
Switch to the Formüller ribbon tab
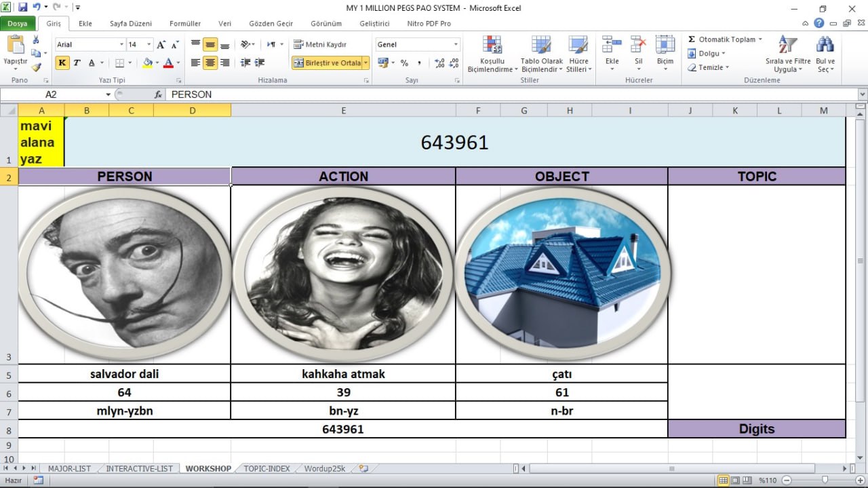pos(184,23)
